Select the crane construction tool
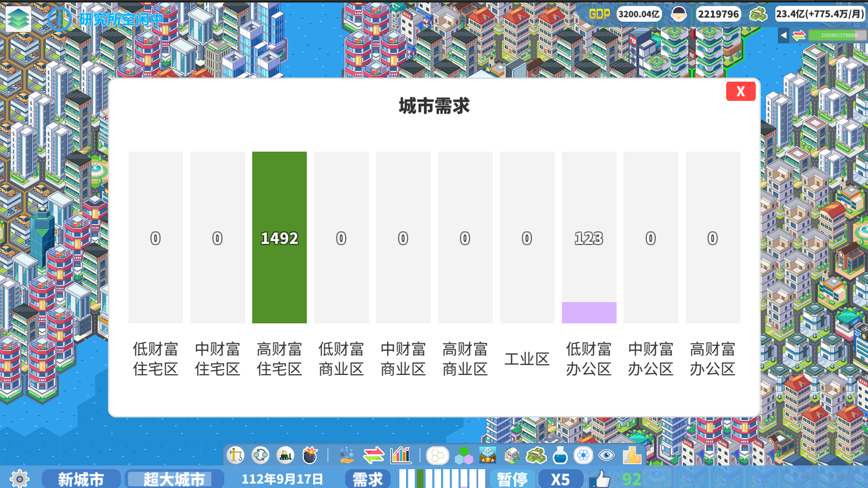The image size is (868, 488). click(x=236, y=455)
